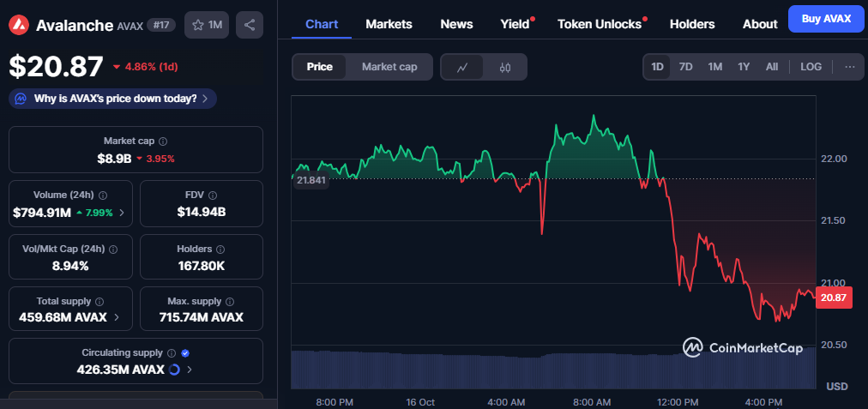Set chart range to 1M
The width and height of the screenshot is (868, 409).
[x=714, y=67]
